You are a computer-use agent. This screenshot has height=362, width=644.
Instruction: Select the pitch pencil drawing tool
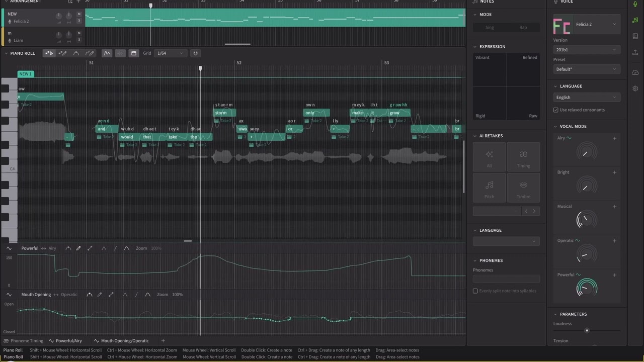90,53
